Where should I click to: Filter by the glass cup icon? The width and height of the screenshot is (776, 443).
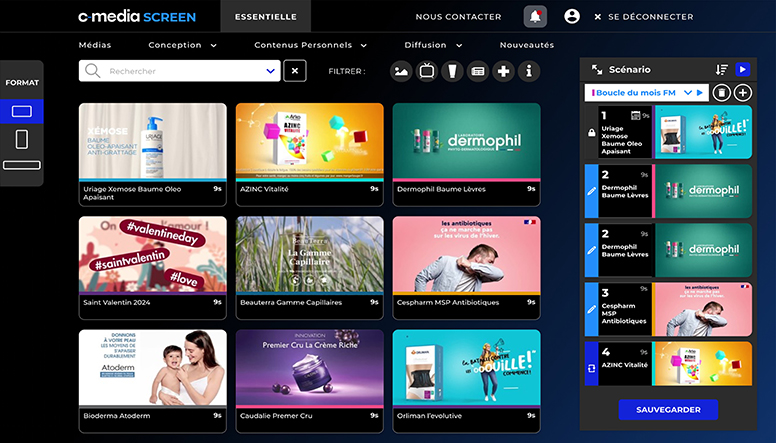(x=452, y=71)
